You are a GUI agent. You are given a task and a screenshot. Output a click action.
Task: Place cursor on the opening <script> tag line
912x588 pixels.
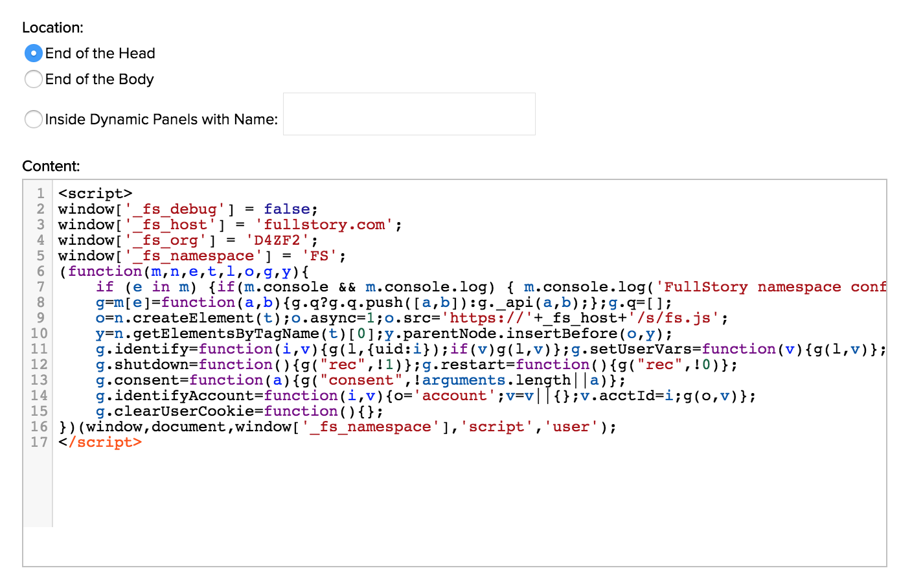pyautogui.click(x=95, y=194)
